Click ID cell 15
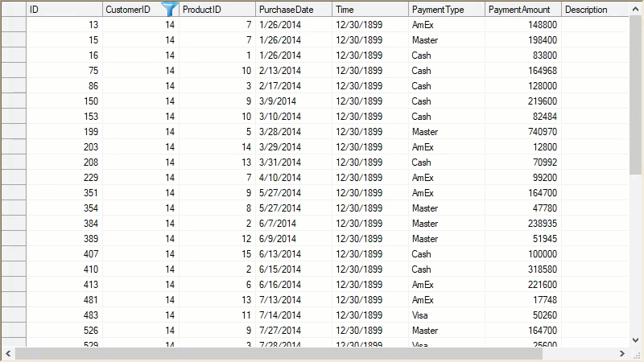This screenshot has height=362, width=644. [x=64, y=40]
